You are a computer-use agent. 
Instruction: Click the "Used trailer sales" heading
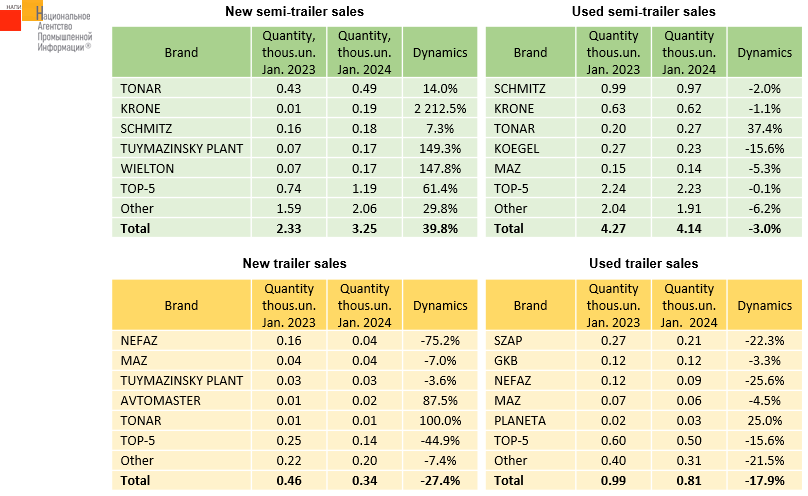pyautogui.click(x=643, y=263)
